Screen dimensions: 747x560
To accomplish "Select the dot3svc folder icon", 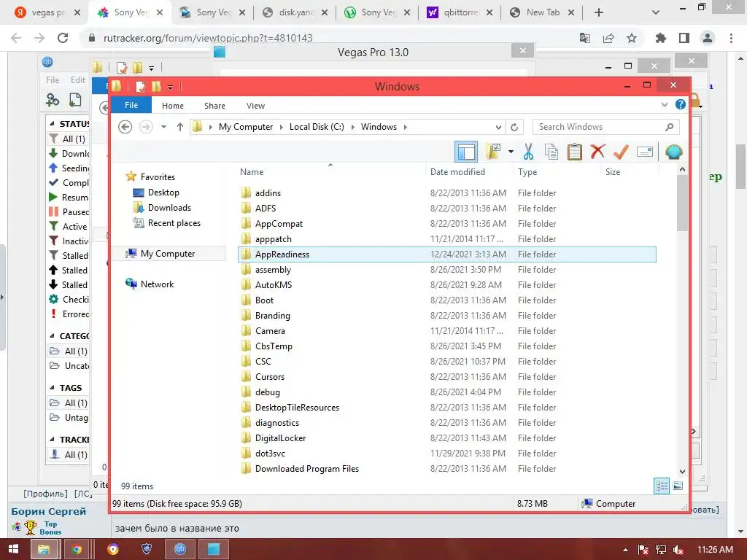I will click(x=246, y=454).
